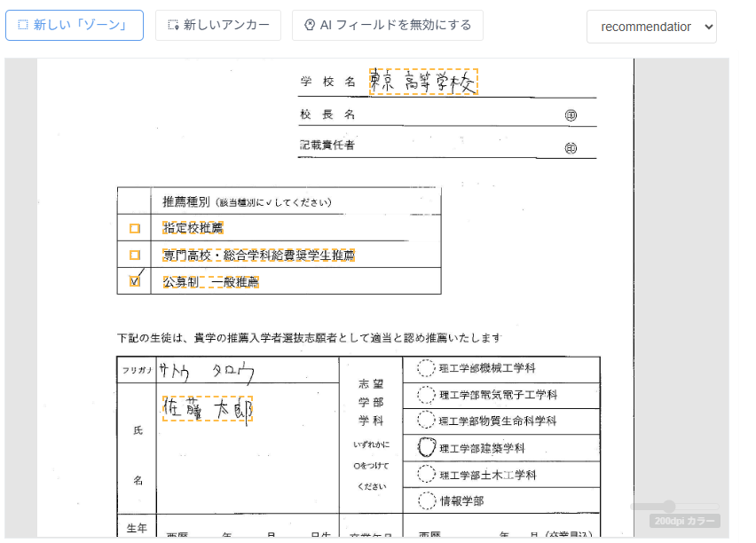Select the 東京 高等学校 handwritten zone
Viewport: 756px width, 543px height.
click(423, 82)
